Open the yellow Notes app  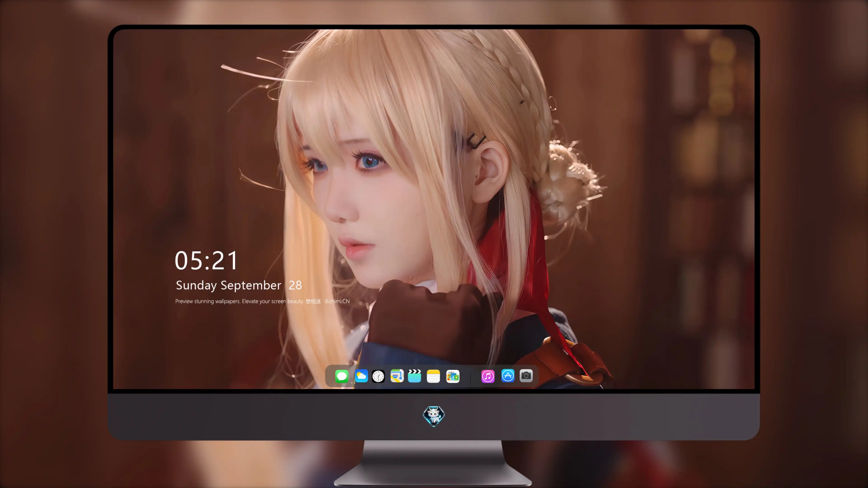click(x=433, y=376)
